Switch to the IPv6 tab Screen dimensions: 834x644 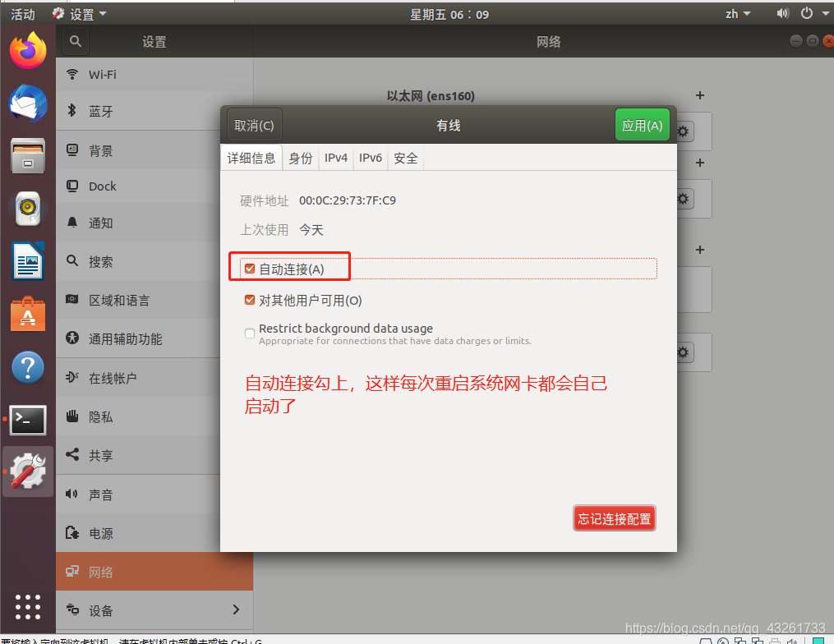click(371, 158)
